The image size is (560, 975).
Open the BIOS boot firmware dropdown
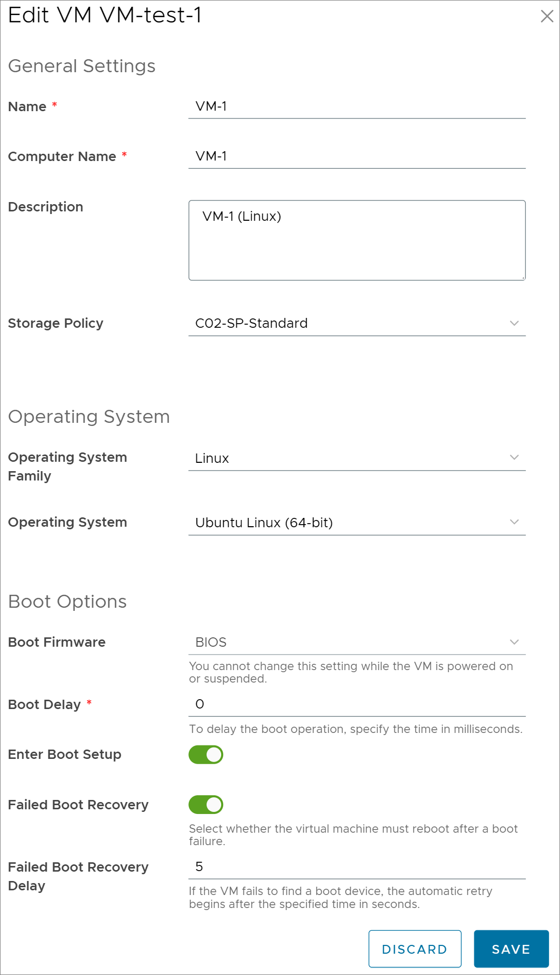(x=357, y=643)
